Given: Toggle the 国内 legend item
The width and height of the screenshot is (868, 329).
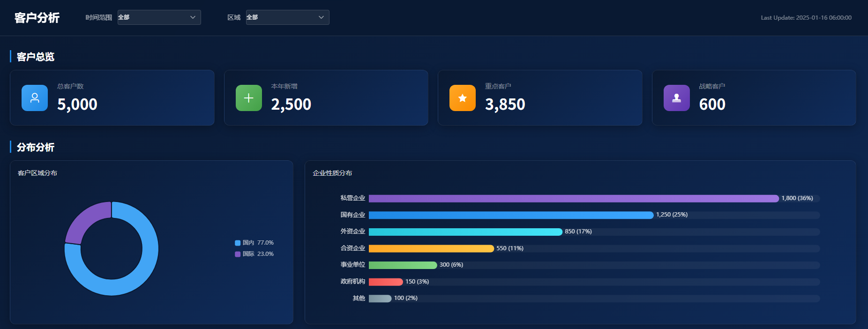Looking at the screenshot, I should point(254,243).
